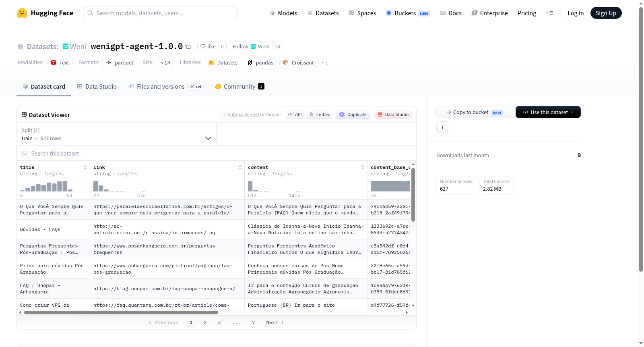Screen dimensions: 644x347
Task: Duplicate the dataset viewer
Action: pyautogui.click(x=353, y=114)
